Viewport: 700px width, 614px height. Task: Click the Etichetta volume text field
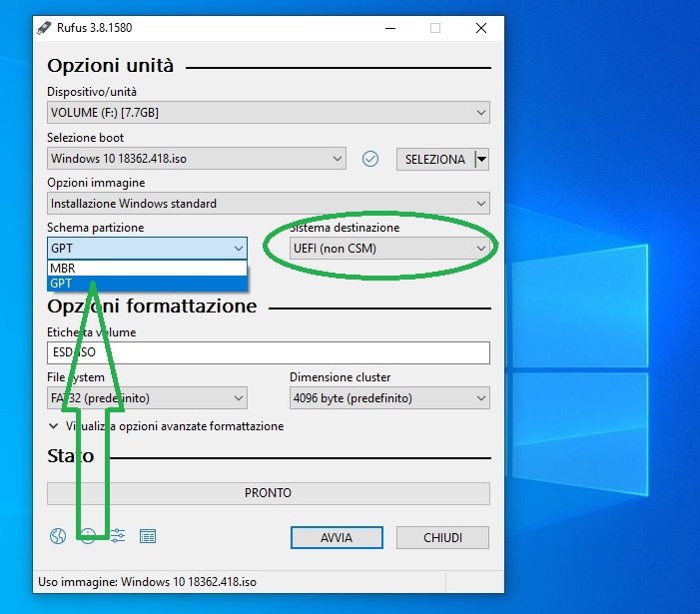(269, 352)
